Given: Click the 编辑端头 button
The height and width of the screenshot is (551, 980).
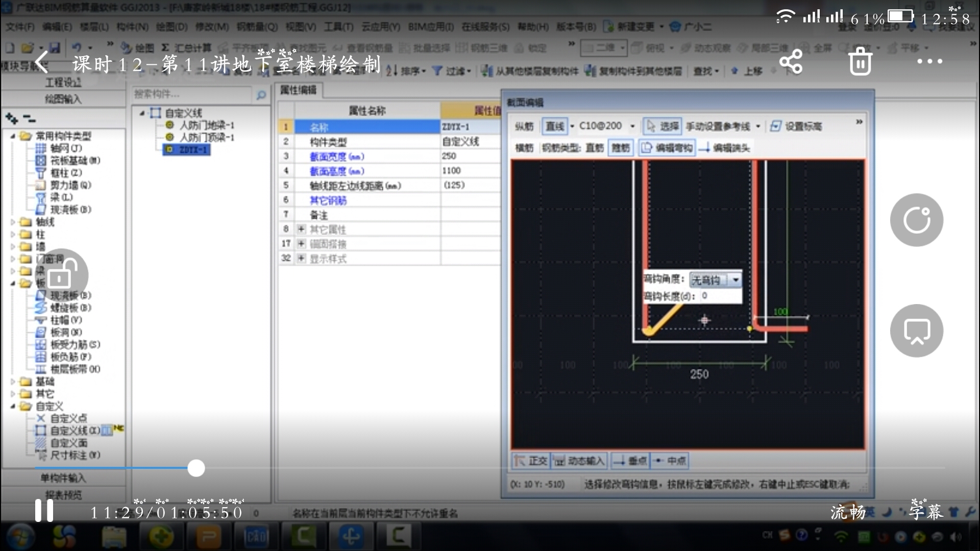Looking at the screenshot, I should [724, 148].
